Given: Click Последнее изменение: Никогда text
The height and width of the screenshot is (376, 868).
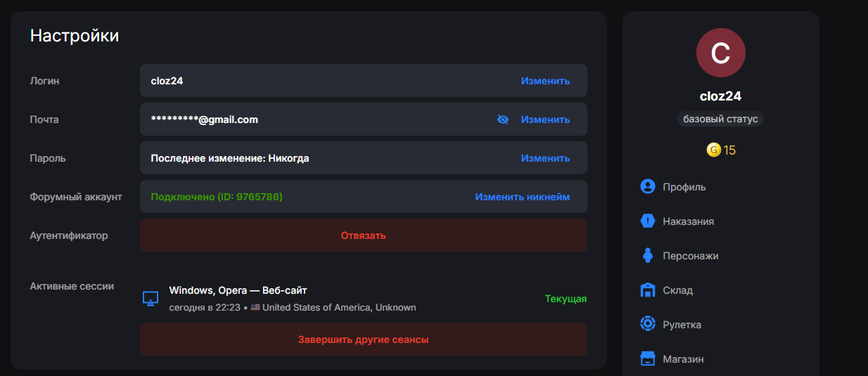Looking at the screenshot, I should pyautogui.click(x=230, y=158).
